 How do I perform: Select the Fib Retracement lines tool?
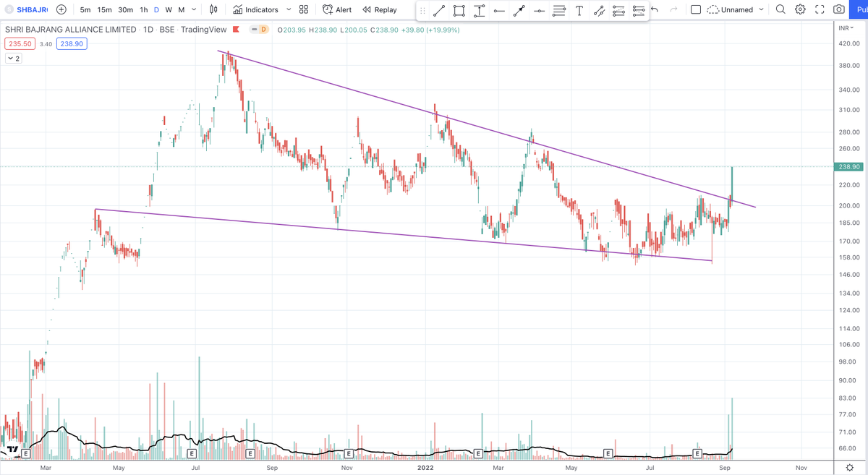pyautogui.click(x=559, y=10)
